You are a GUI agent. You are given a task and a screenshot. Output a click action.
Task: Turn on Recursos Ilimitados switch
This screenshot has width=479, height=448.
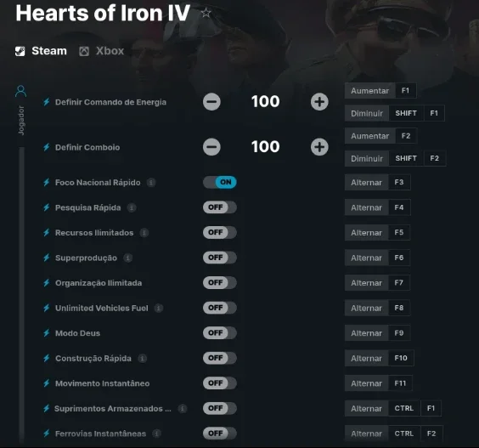click(x=220, y=232)
